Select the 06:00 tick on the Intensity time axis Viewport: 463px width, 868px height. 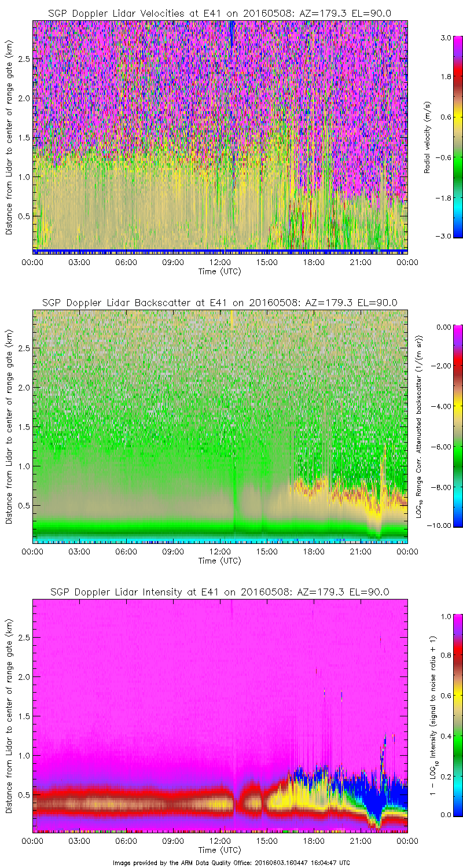(126, 841)
